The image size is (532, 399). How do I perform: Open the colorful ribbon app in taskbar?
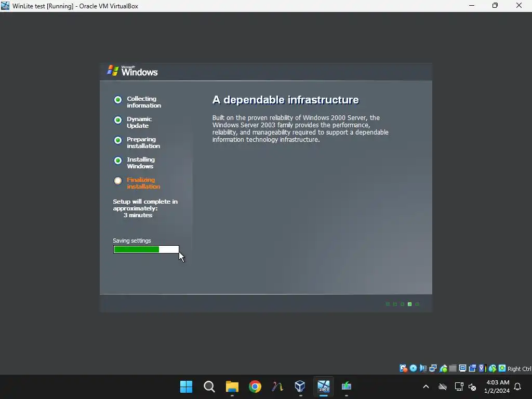coord(277,387)
